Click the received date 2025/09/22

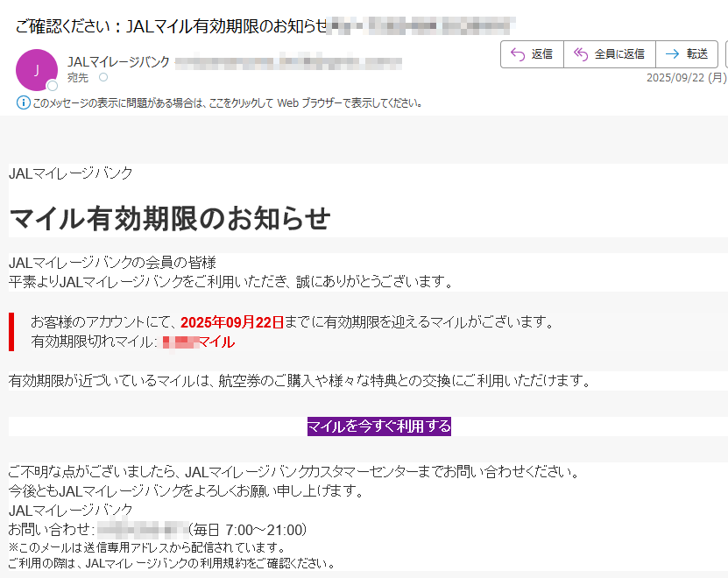coord(675,78)
